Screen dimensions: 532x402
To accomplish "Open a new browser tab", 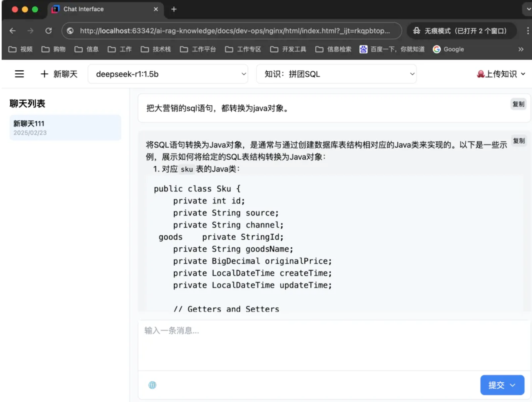I will [x=174, y=9].
